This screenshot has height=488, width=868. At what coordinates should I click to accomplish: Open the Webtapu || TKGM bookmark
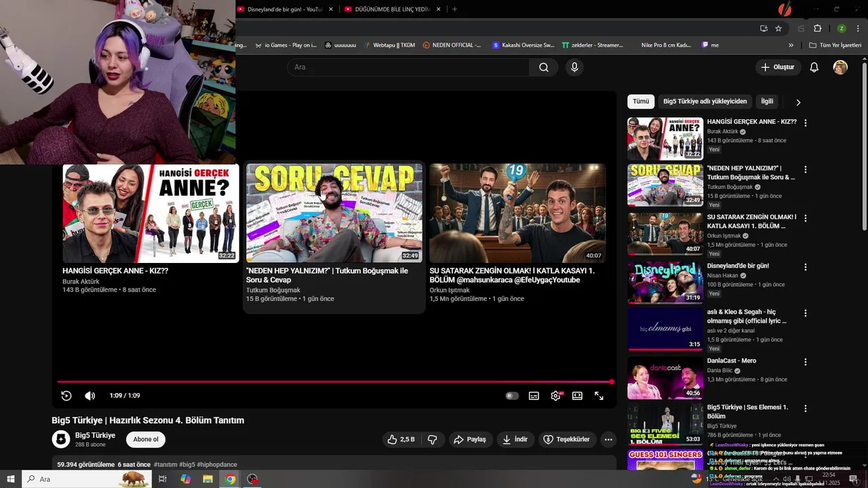[x=389, y=45]
